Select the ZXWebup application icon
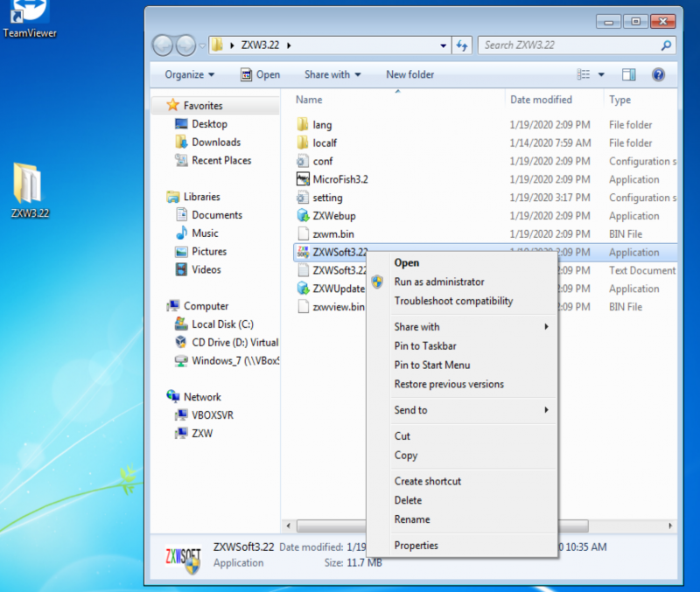 (303, 216)
